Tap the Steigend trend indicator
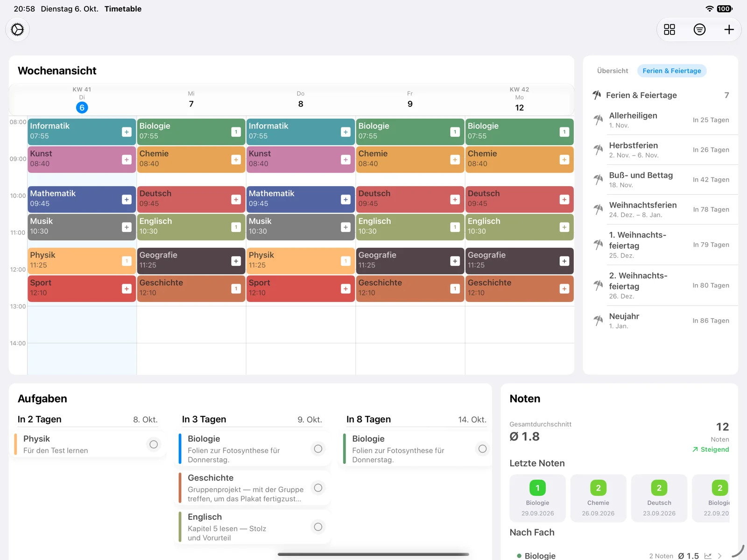This screenshot has width=747, height=560. pos(711,449)
